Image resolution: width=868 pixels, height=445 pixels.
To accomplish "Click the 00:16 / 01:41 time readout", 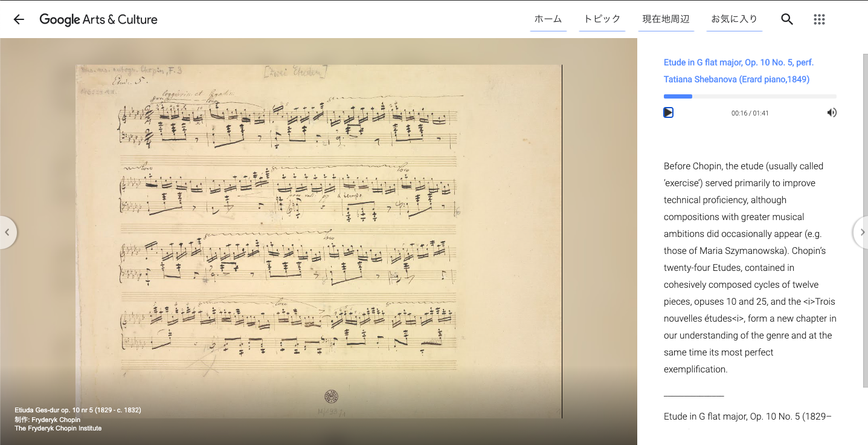I will pos(750,113).
